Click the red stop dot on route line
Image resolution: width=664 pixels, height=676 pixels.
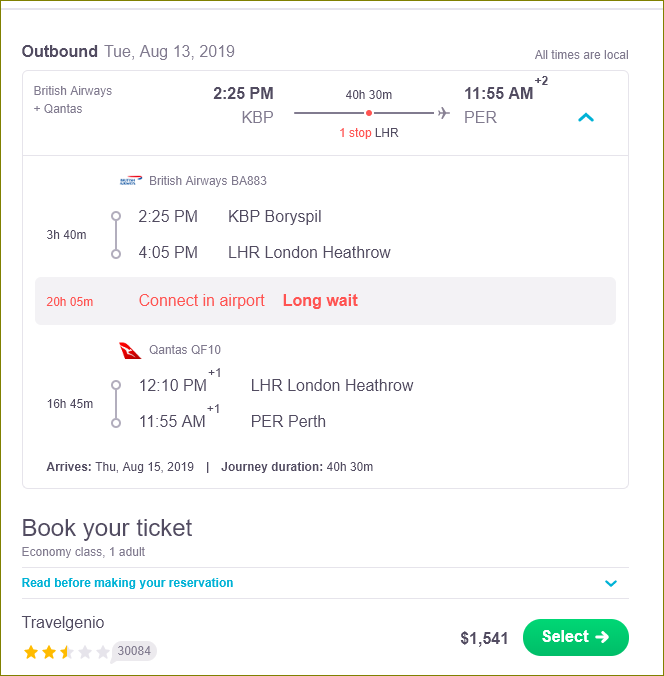point(369,113)
